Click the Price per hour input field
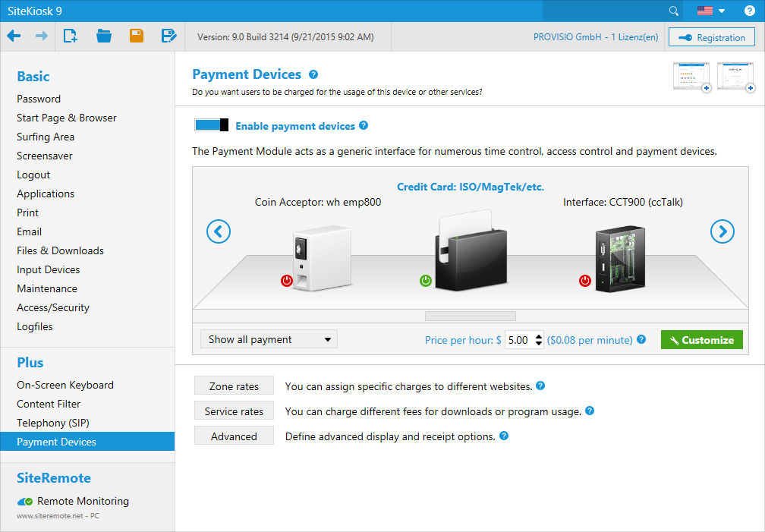Viewport: 765px width, 532px height. pos(519,340)
